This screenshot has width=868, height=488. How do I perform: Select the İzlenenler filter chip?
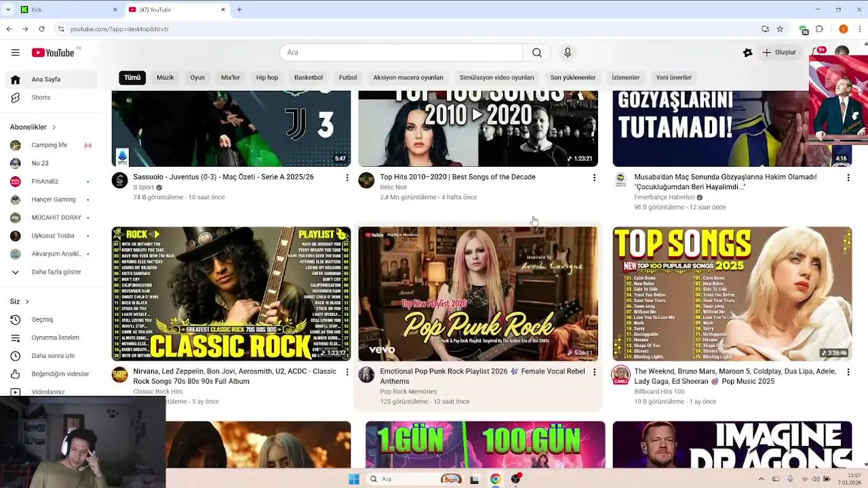(x=626, y=77)
